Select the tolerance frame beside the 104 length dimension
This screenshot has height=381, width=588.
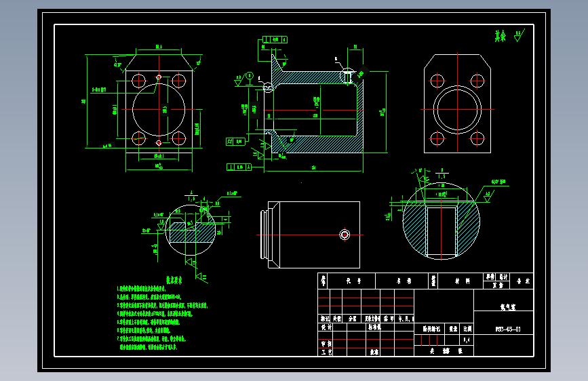pyautogui.click(x=239, y=167)
